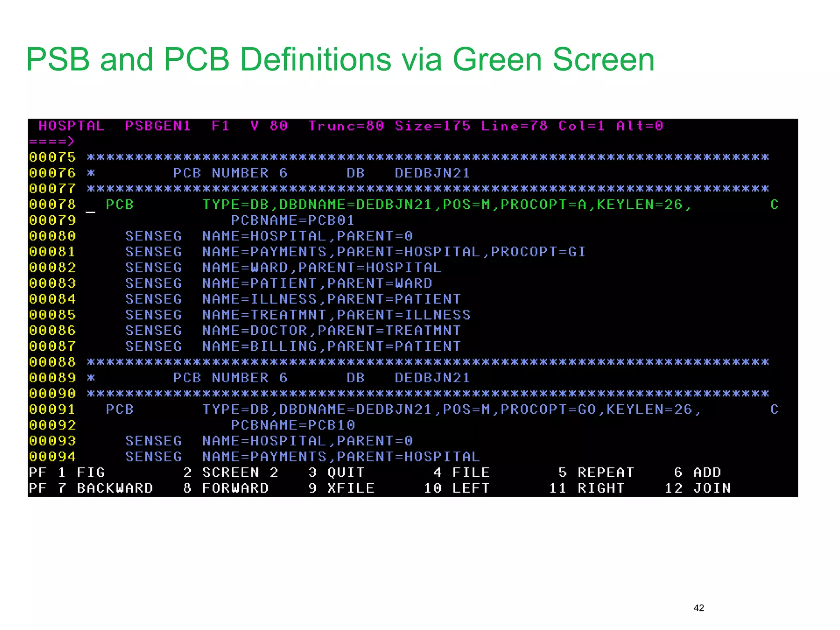Click continuation character C on line 00078
Screen dimensions: 840x630
coord(774,204)
